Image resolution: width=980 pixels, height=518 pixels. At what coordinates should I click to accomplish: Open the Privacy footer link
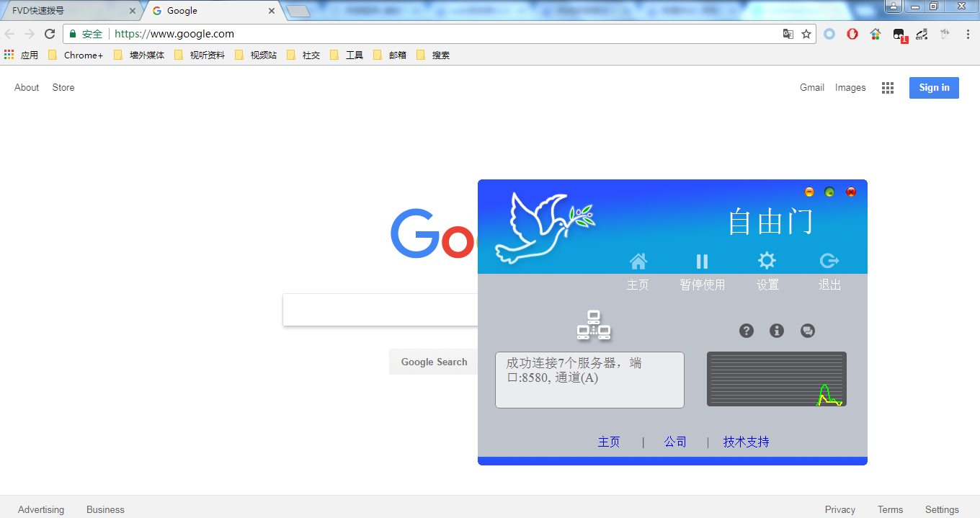point(840,509)
